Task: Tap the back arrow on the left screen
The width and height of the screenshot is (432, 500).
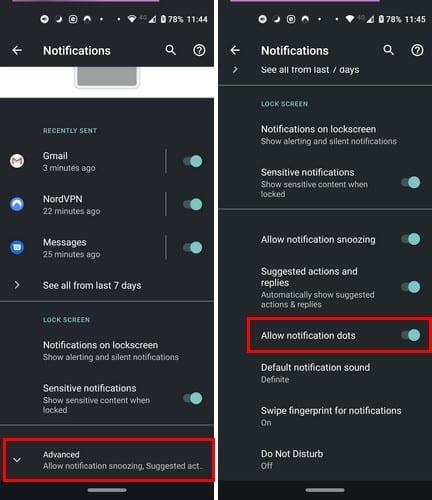Action: [17, 50]
